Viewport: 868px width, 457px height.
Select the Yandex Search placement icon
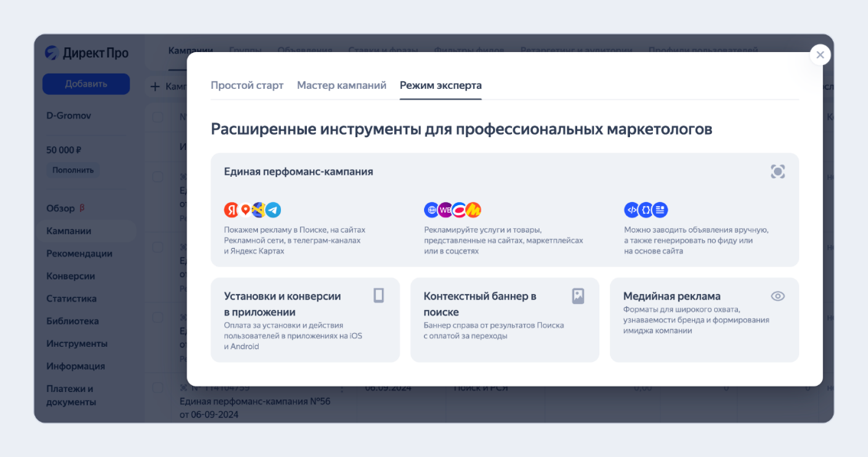click(230, 210)
